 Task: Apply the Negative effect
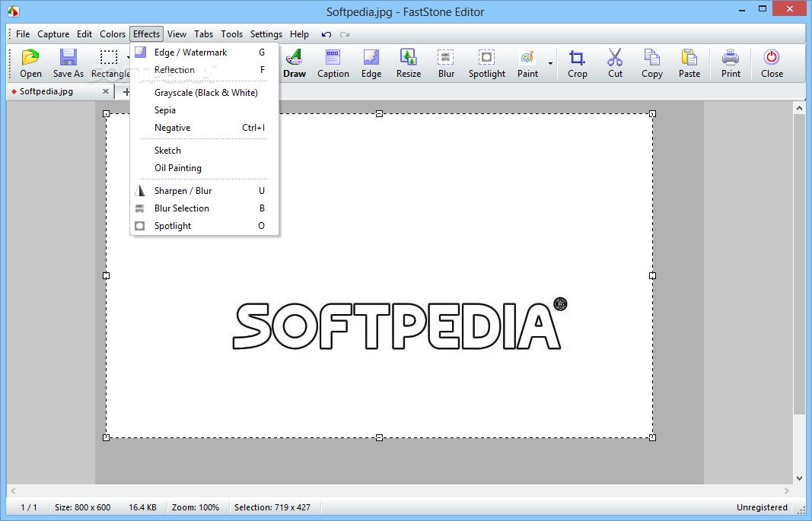[204, 128]
